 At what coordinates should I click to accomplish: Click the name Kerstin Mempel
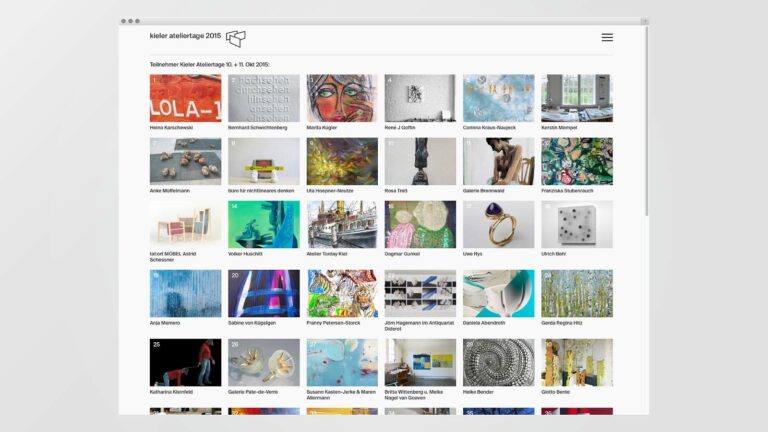pyautogui.click(x=559, y=127)
